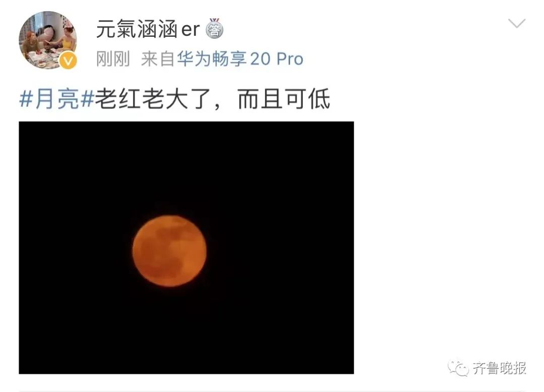The height and width of the screenshot is (392, 544).
Task: Tap the orange moon inside the photo
Action: click(170, 251)
